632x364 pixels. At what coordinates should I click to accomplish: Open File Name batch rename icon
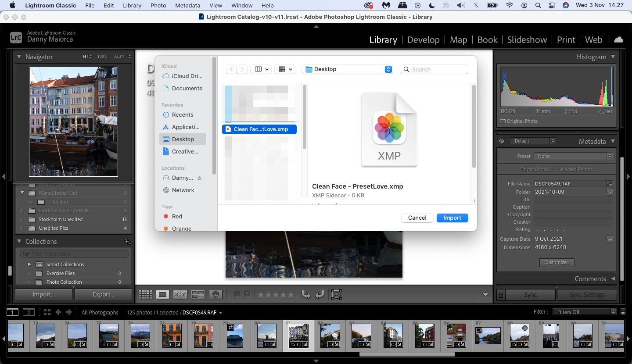[x=610, y=184]
